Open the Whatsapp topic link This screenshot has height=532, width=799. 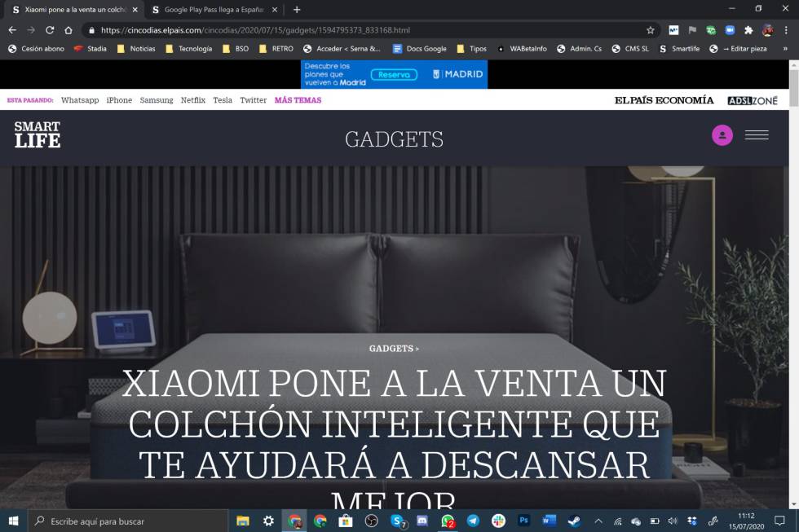[80, 100]
